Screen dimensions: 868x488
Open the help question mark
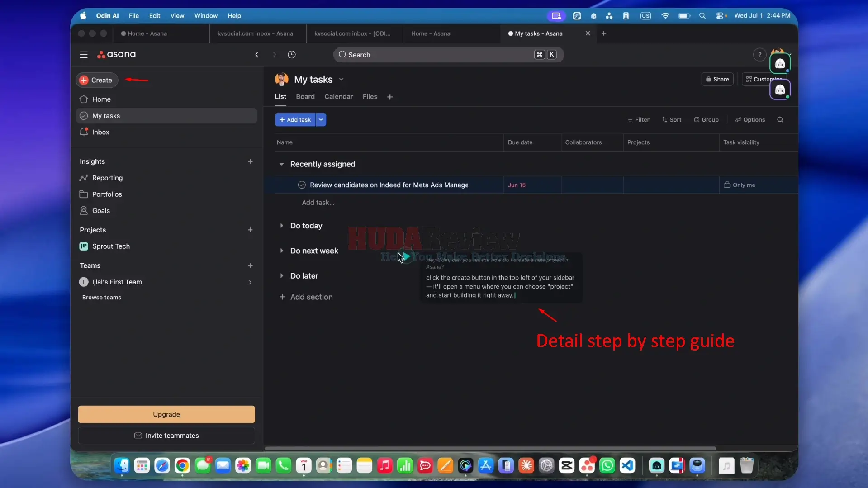click(x=759, y=55)
